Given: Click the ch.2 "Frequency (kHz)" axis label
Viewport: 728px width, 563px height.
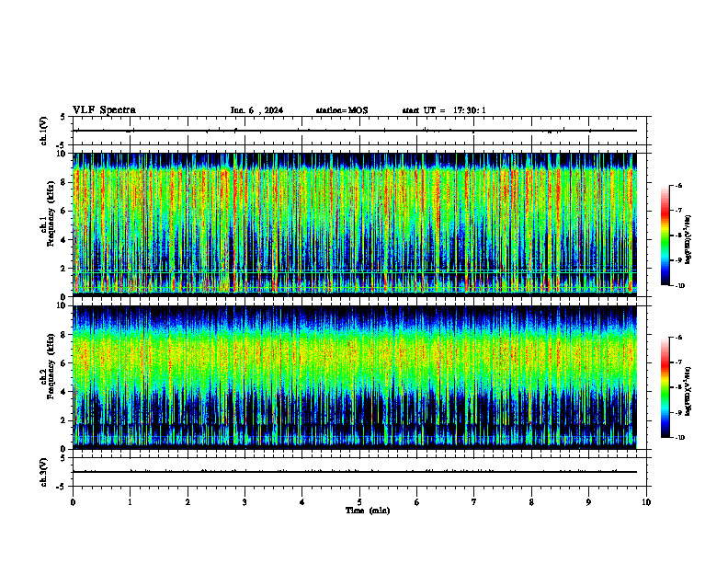Looking at the screenshot, I should pos(51,366).
